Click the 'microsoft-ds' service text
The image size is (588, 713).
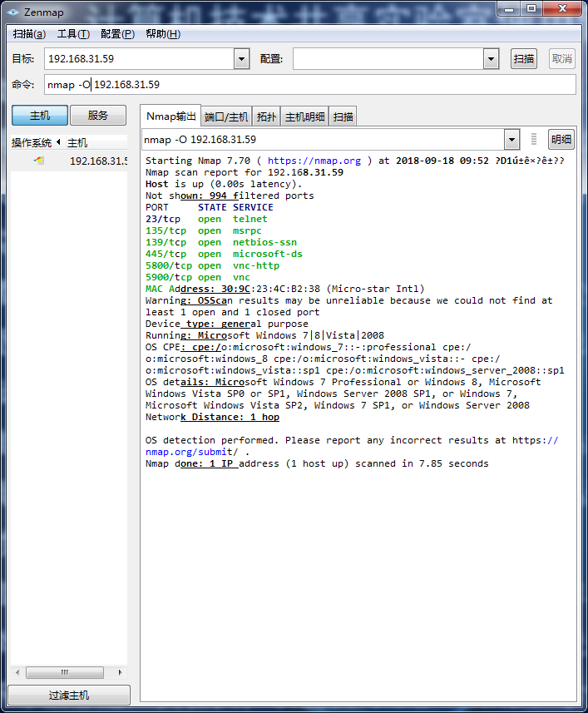pos(268,255)
